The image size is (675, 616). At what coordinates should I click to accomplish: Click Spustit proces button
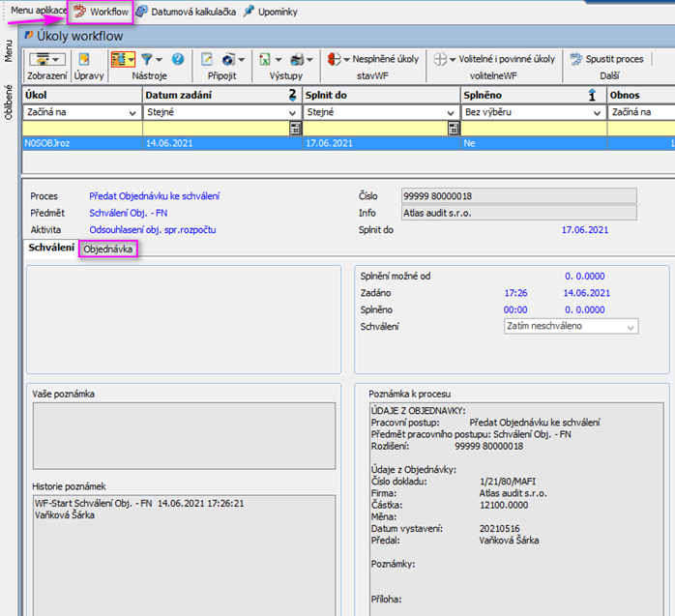pos(606,59)
